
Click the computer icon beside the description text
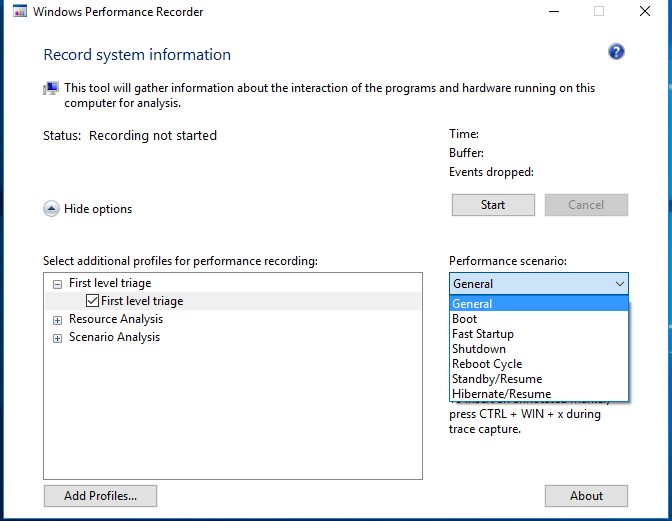click(51, 88)
